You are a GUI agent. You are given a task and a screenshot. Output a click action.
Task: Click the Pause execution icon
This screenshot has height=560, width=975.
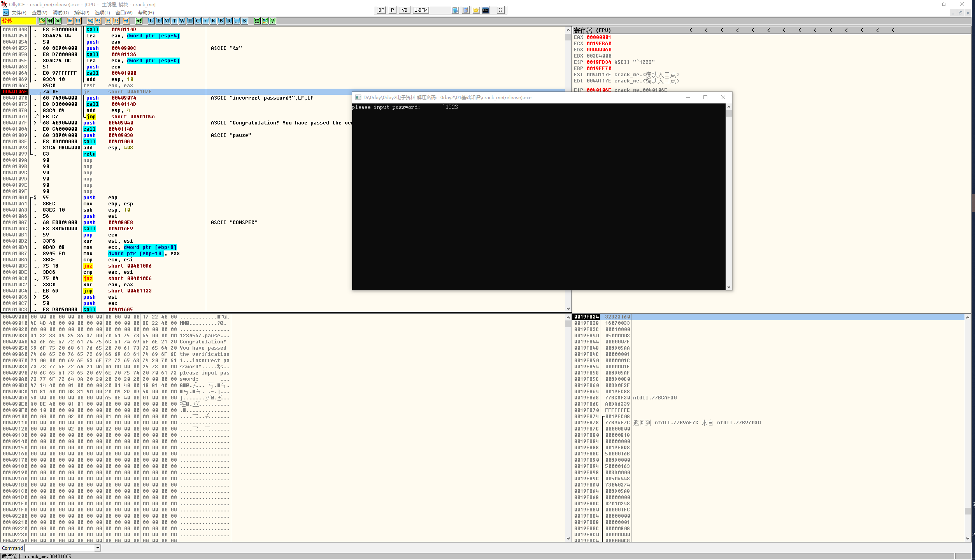coord(78,21)
